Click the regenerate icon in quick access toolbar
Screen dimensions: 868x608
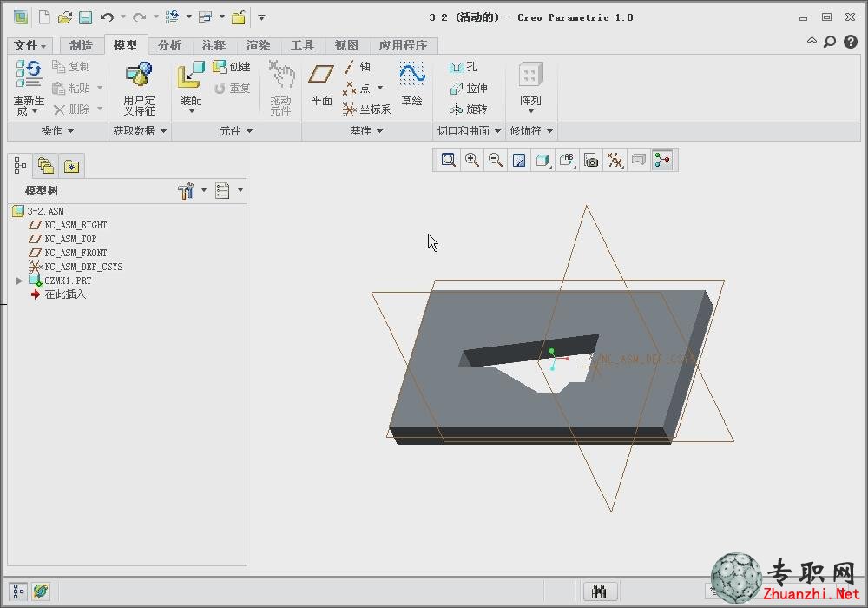(x=172, y=17)
